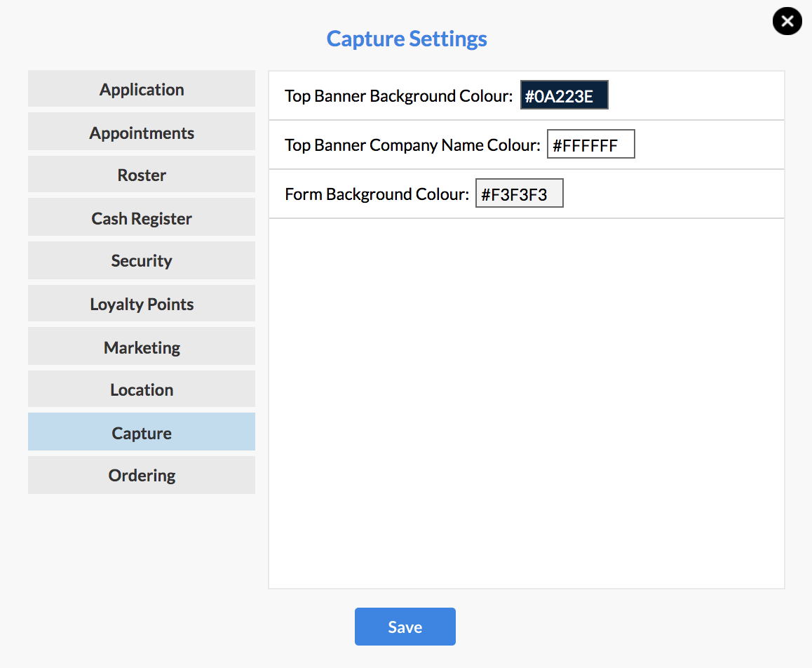Change Form Background Colour #F3F3F3 field

point(520,194)
